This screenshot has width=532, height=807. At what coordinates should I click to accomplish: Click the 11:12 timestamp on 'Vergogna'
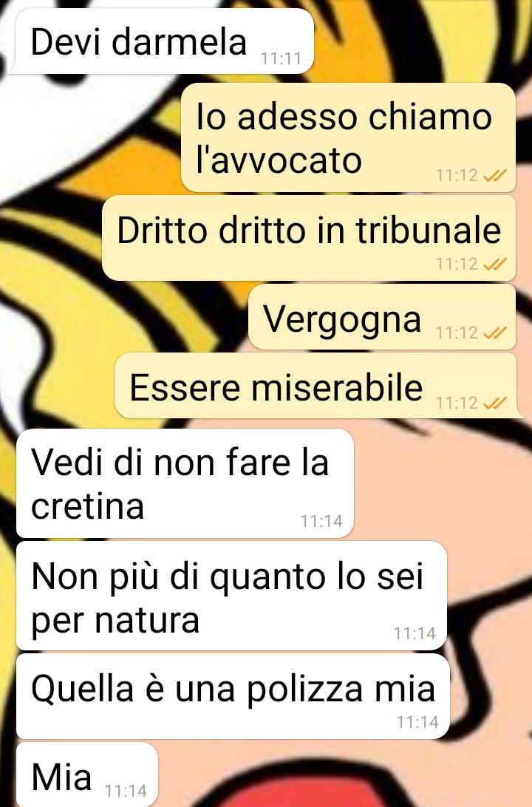pos(457,333)
